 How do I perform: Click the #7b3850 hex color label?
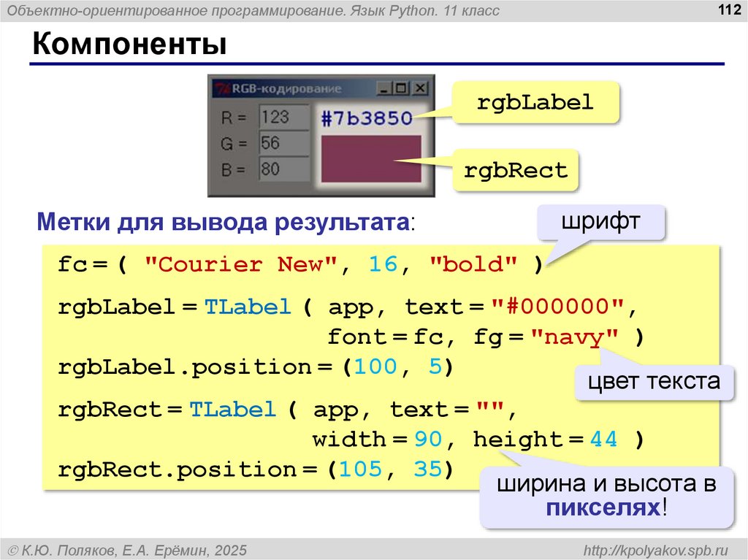[367, 118]
